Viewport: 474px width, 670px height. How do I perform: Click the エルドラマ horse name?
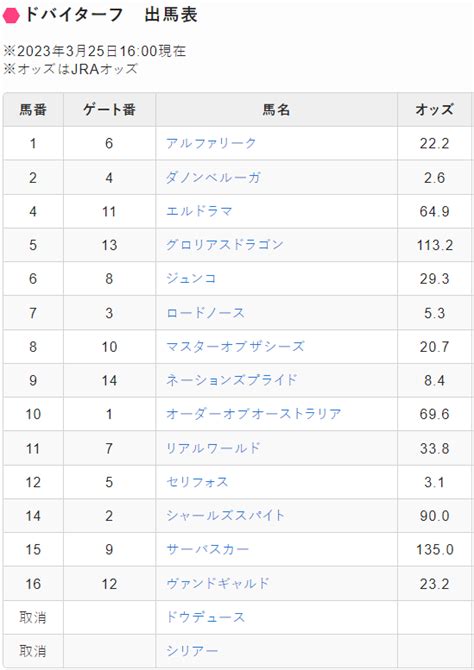point(199,211)
